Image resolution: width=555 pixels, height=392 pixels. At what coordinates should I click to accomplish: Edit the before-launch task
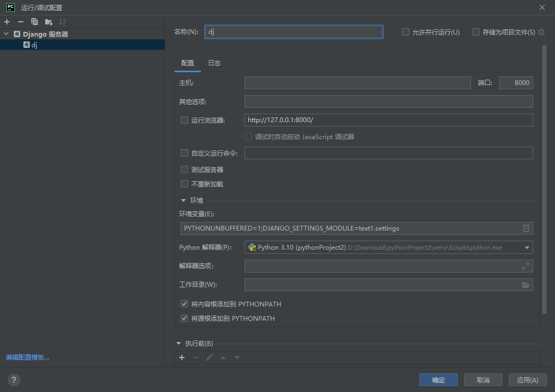pyautogui.click(x=209, y=357)
